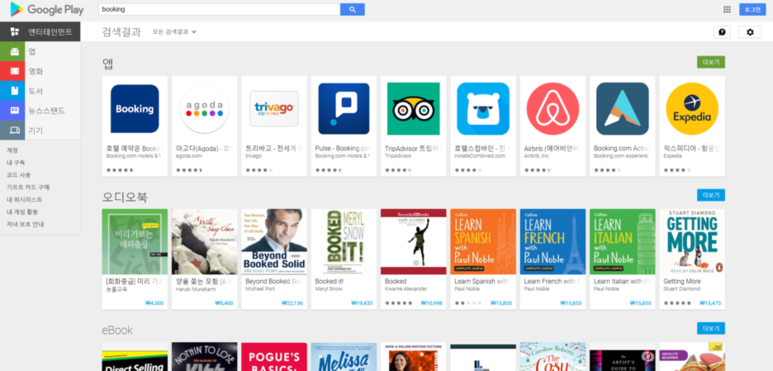
Task: Open the 내 위시리스트 link
Action: click(24, 200)
